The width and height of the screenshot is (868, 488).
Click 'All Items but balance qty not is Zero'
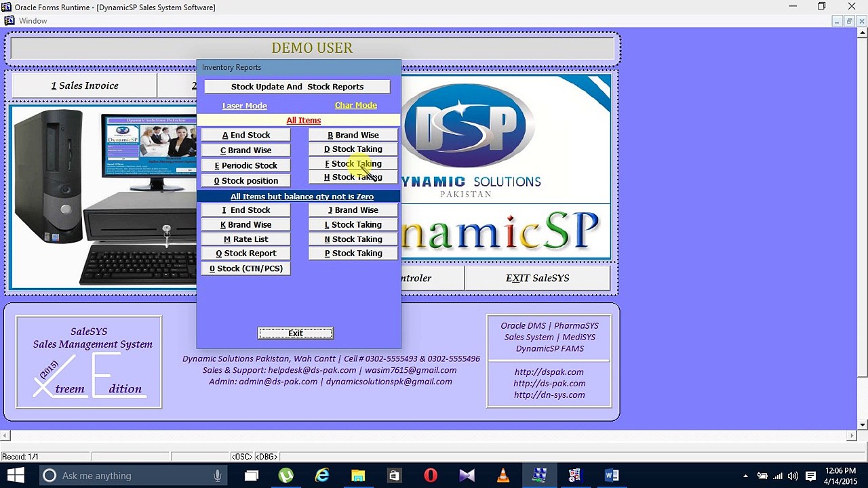coord(302,197)
